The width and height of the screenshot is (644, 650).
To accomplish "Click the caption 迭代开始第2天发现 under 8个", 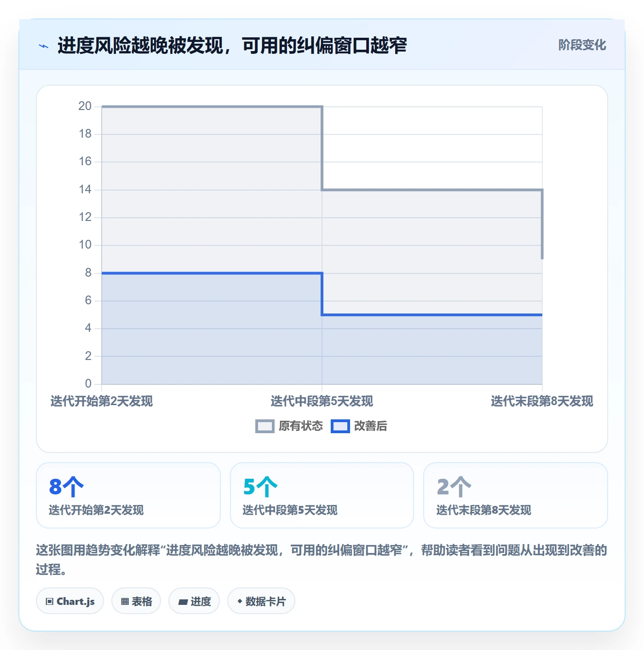I will point(97,510).
